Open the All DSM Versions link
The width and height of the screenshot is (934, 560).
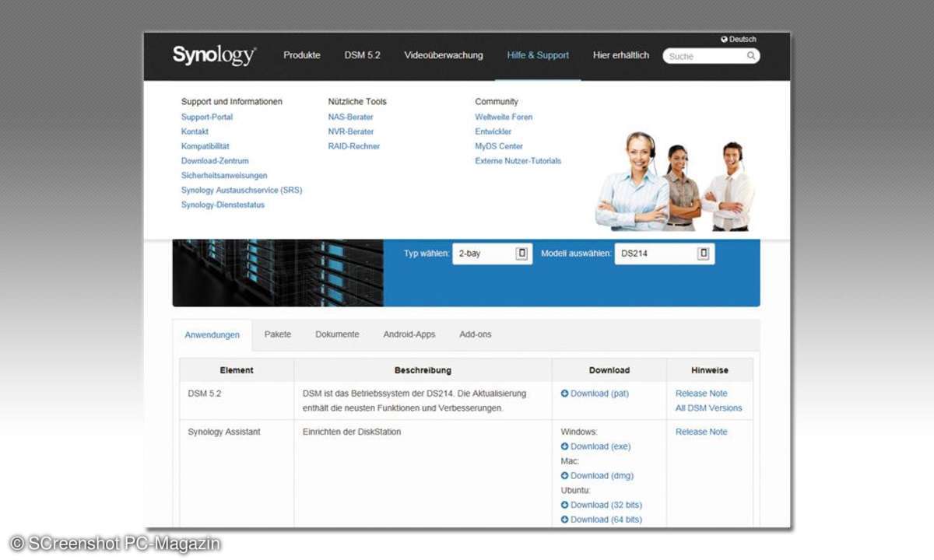click(709, 408)
